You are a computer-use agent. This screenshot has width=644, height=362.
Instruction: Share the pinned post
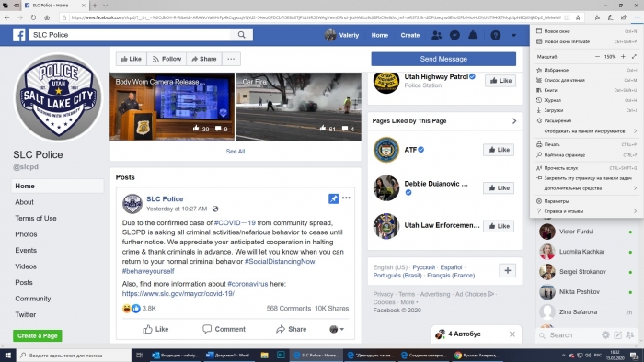pyautogui.click(x=292, y=329)
